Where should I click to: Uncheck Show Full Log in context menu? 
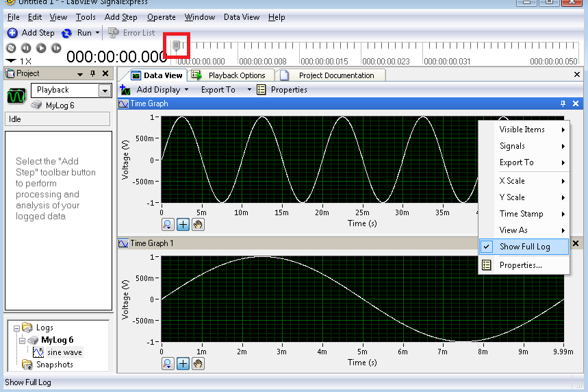click(x=524, y=247)
